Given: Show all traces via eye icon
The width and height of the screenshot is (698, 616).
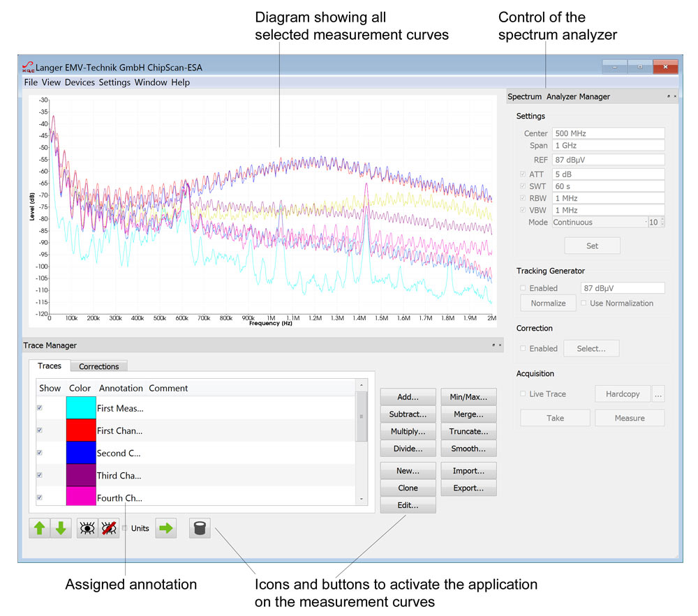Looking at the screenshot, I should point(87,528).
